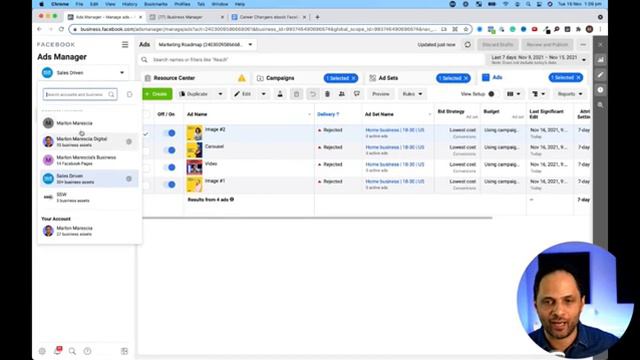The width and height of the screenshot is (640, 360).
Task: Switch to the Campaigns tab
Action: 280,78
